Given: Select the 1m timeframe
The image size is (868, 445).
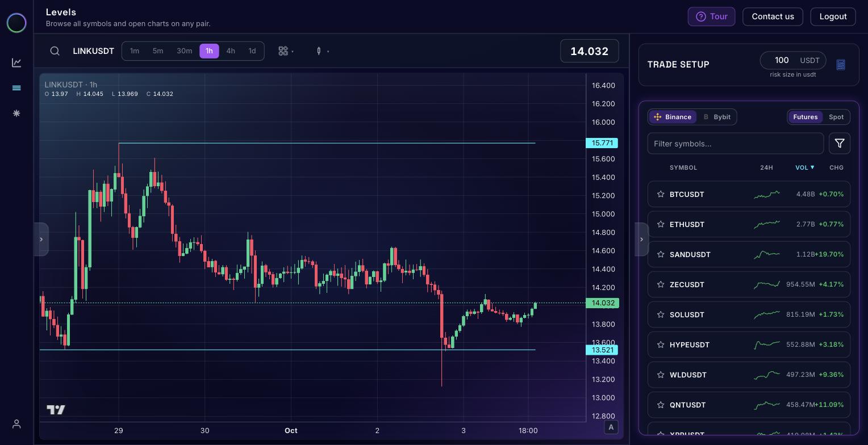Looking at the screenshot, I should click(x=135, y=51).
